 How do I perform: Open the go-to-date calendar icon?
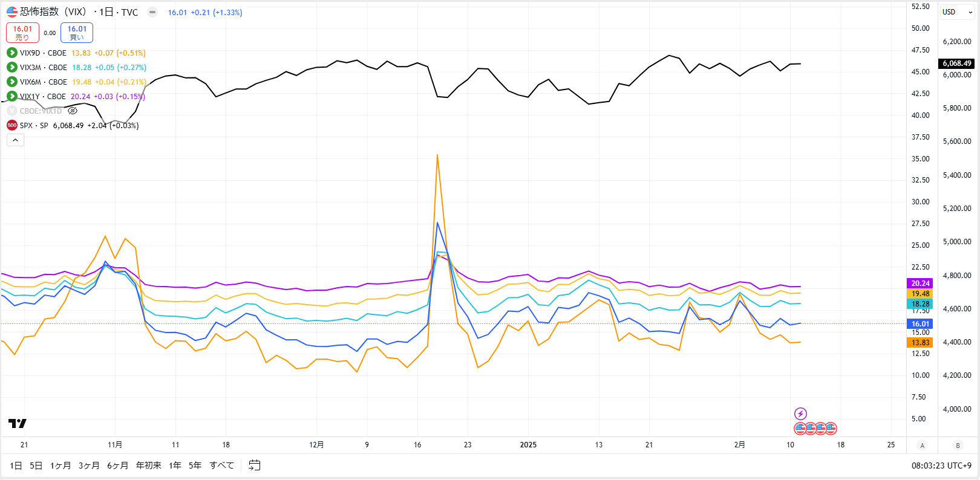[255, 465]
